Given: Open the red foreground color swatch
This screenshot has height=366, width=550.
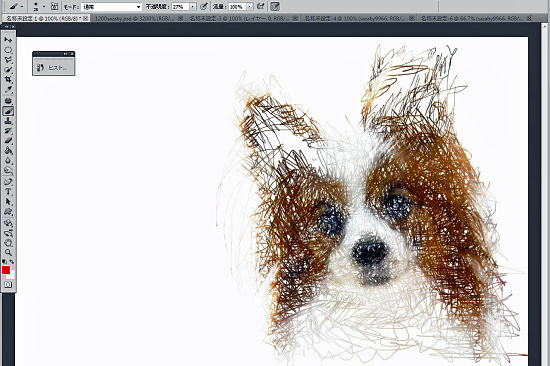Looking at the screenshot, I should point(6,270).
